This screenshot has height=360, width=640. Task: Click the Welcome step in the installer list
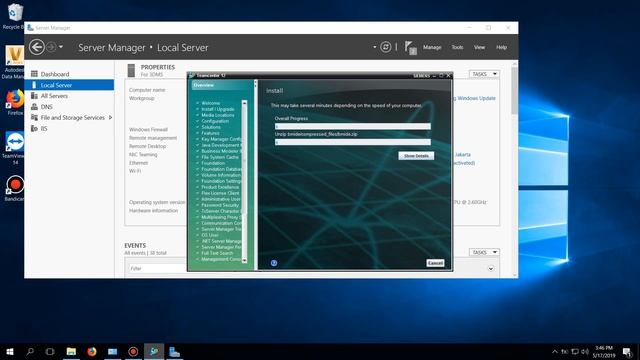pyautogui.click(x=211, y=103)
